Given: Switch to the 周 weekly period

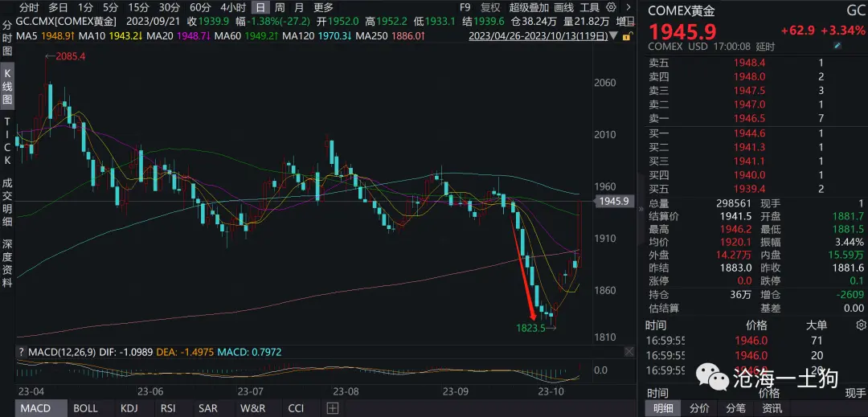Looking at the screenshot, I should (x=280, y=8).
